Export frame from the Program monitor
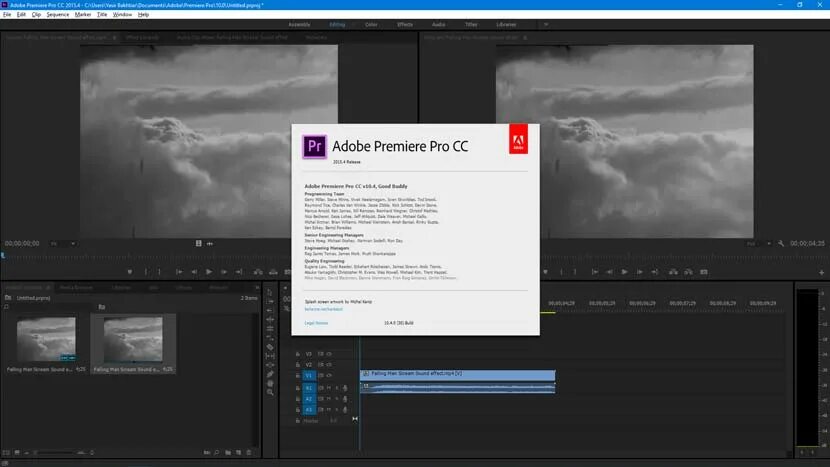The height and width of the screenshot is (467, 830). (703, 272)
